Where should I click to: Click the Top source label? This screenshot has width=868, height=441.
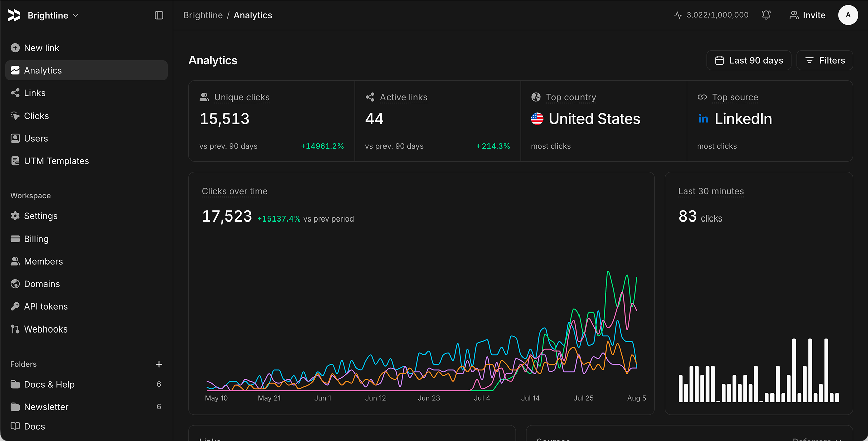tap(735, 97)
